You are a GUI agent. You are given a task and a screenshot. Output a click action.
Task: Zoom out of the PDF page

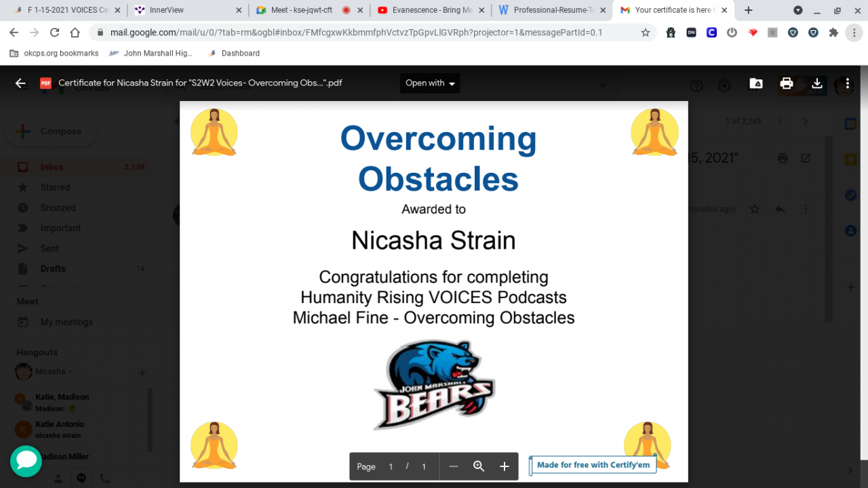pos(454,466)
